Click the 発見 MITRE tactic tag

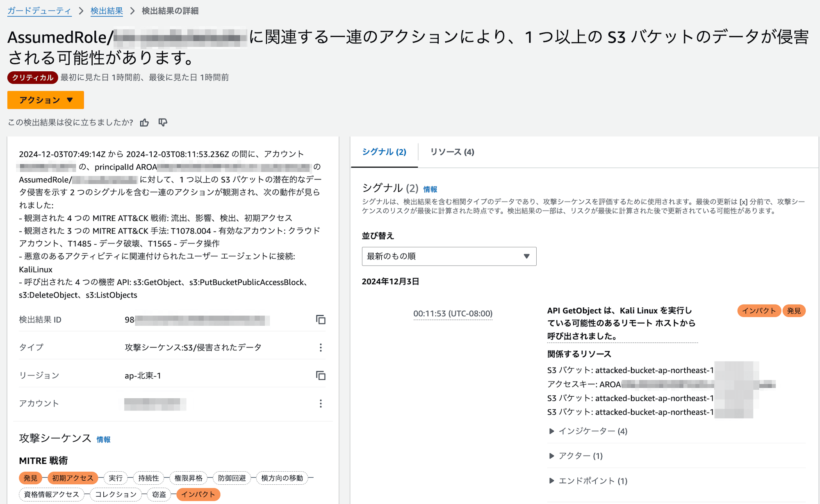coord(30,478)
